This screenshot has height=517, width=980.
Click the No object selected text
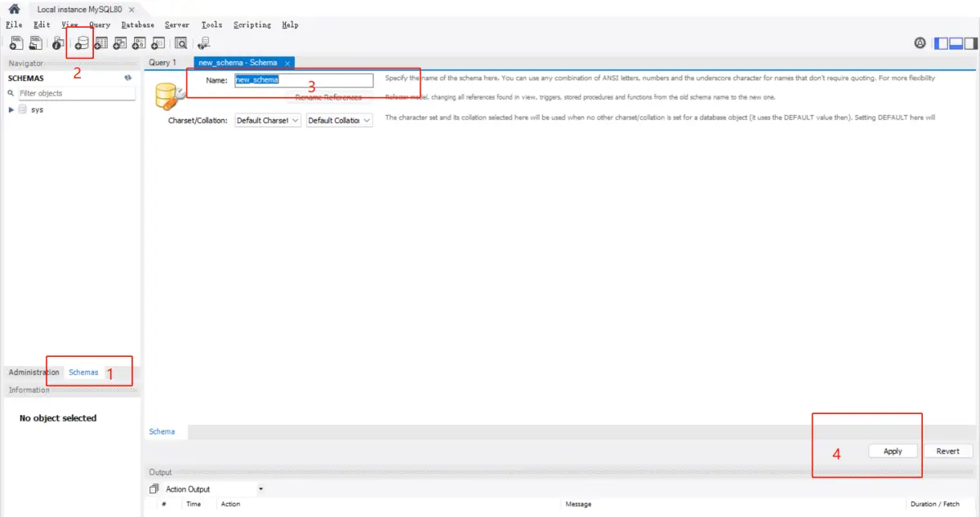point(58,418)
